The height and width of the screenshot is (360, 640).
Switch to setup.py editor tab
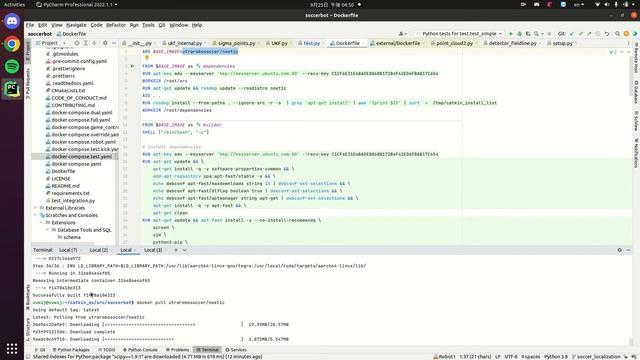tap(562, 43)
